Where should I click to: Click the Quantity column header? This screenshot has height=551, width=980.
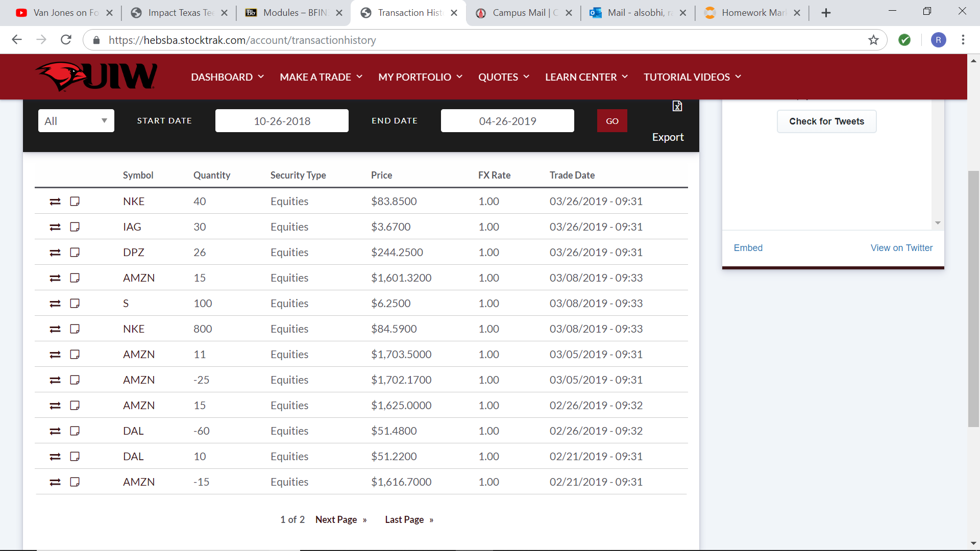click(x=212, y=175)
